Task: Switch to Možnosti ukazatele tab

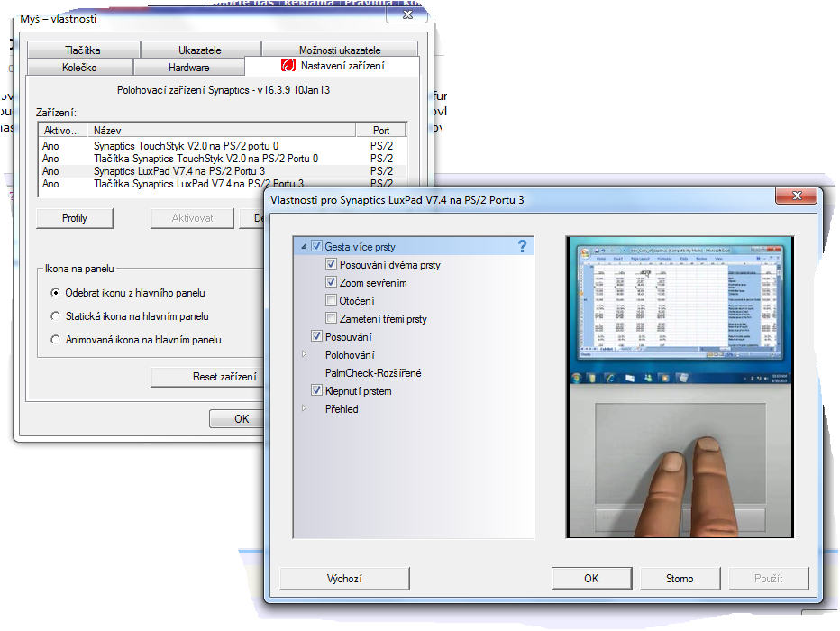Action: (340, 50)
